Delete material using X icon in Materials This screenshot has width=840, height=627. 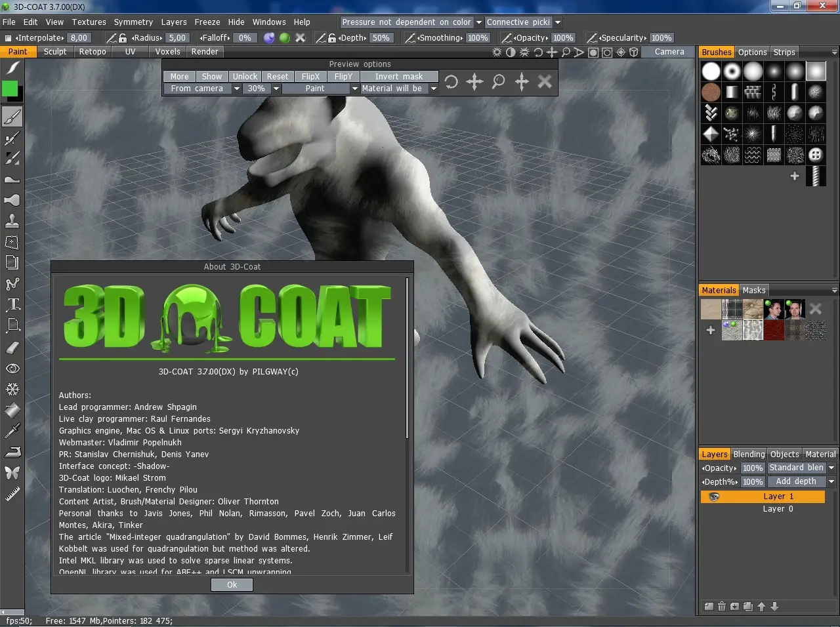[x=816, y=308]
